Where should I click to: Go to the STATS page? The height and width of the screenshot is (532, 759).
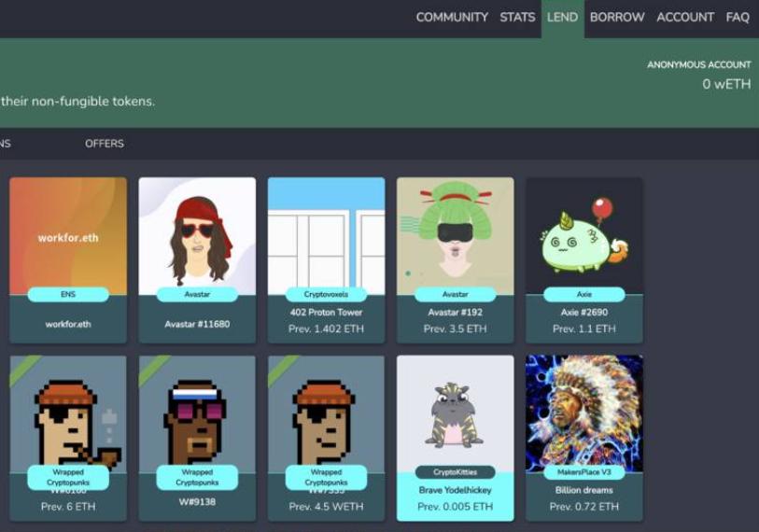tap(517, 17)
